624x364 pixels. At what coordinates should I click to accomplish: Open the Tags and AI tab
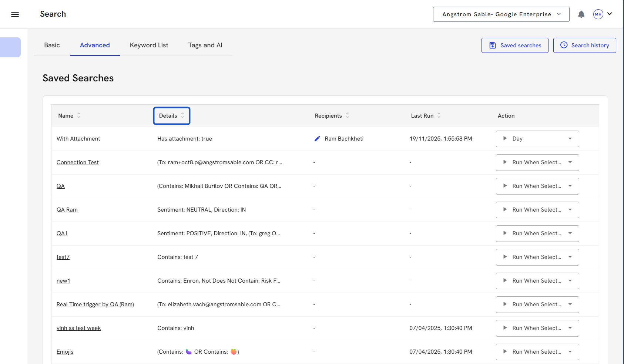(x=205, y=45)
